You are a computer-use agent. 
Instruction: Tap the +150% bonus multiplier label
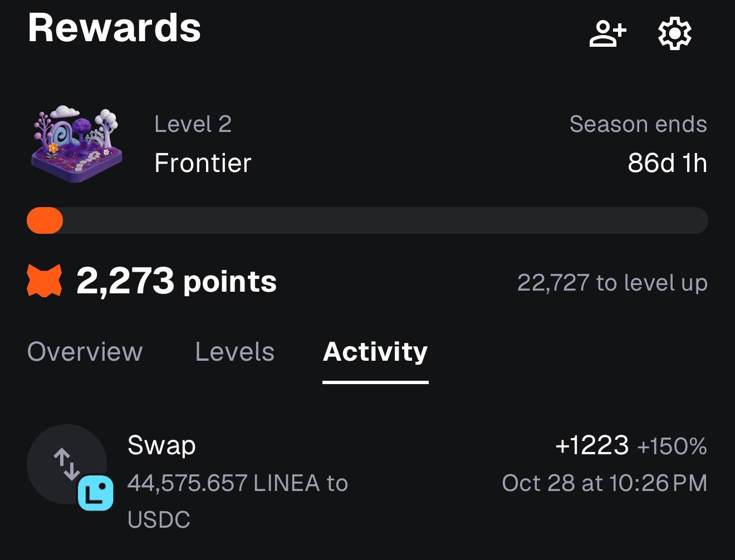pyautogui.click(x=672, y=446)
